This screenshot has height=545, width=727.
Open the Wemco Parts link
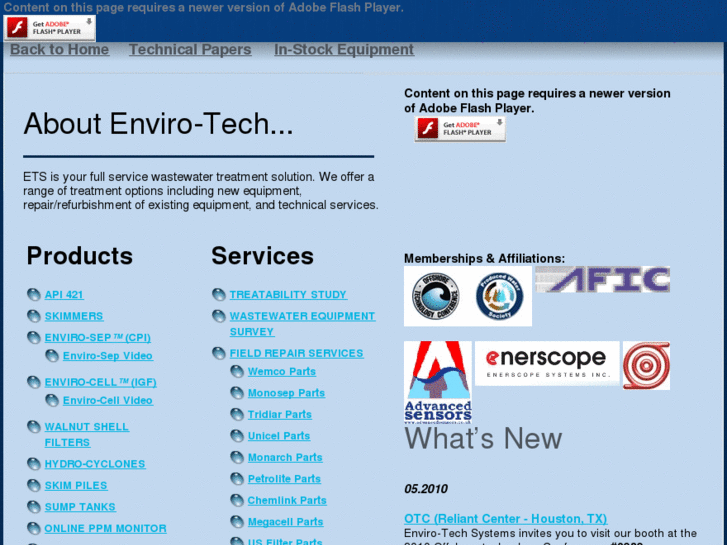(x=282, y=372)
